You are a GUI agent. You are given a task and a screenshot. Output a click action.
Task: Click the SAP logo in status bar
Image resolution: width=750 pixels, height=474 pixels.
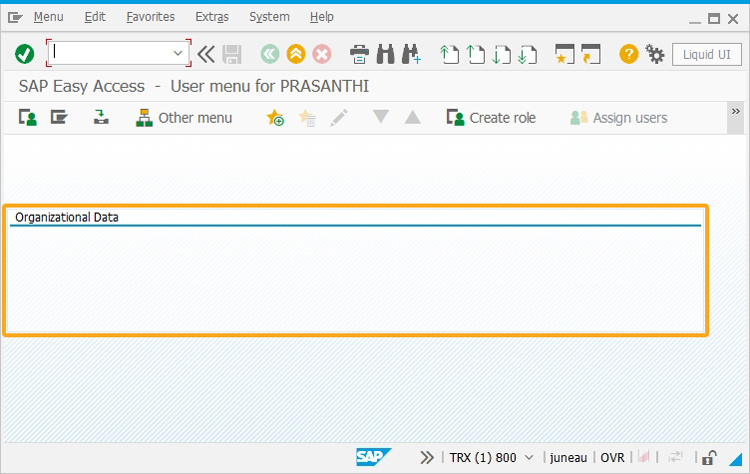point(374,457)
